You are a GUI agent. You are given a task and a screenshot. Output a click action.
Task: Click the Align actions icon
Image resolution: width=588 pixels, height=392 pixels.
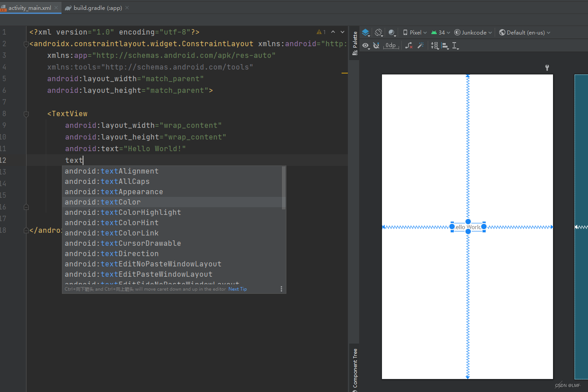445,45
